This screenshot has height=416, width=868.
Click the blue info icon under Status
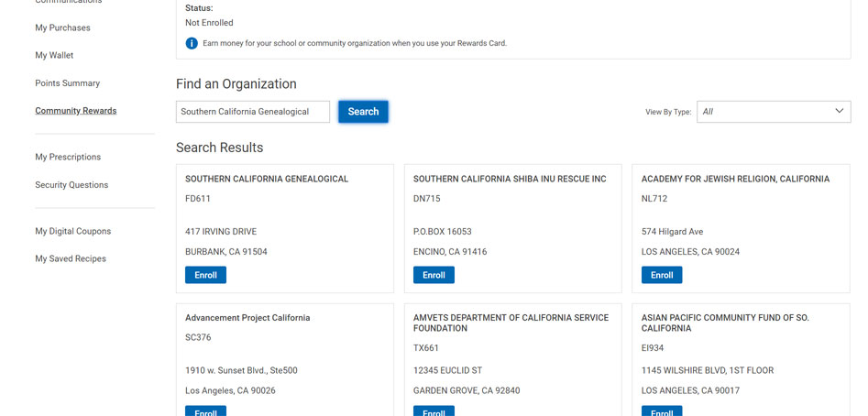(x=192, y=43)
